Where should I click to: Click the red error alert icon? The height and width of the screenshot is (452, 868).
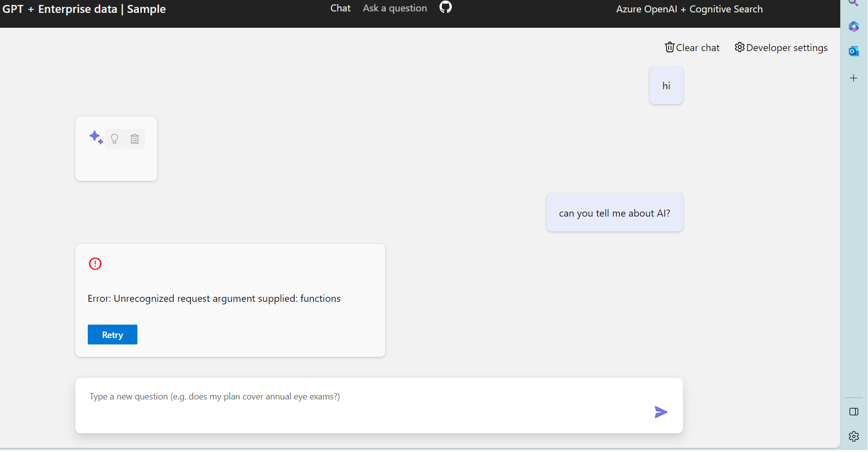tap(95, 263)
